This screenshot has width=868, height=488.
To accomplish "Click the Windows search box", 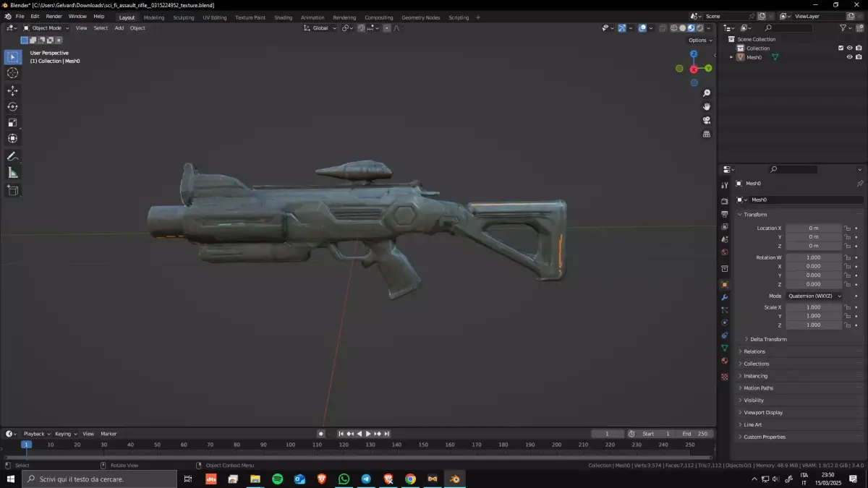I will (x=100, y=479).
